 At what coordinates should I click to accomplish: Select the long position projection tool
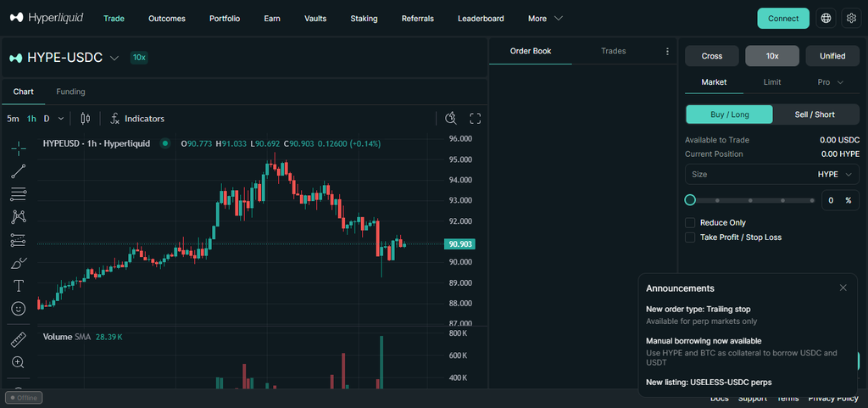19,240
